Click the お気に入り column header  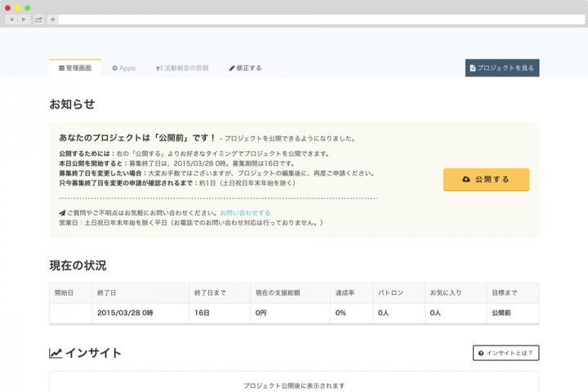coord(456,293)
